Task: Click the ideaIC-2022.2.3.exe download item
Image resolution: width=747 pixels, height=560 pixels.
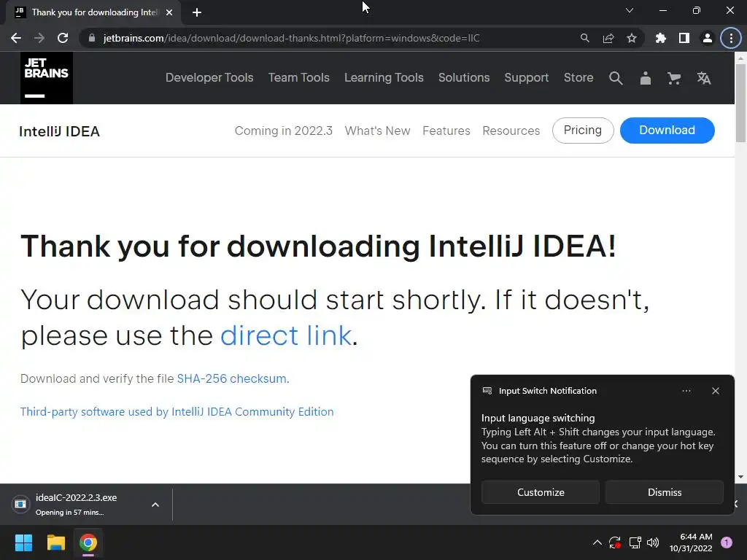Action: [76, 505]
